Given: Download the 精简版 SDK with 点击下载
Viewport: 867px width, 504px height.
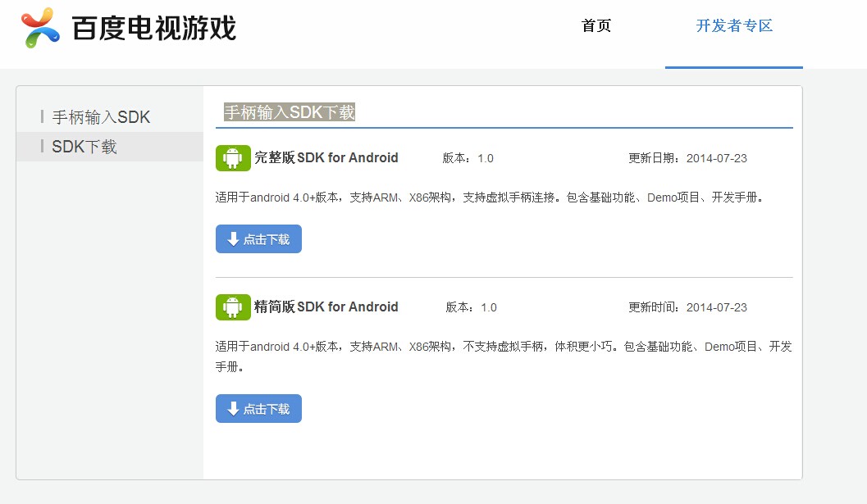Looking at the screenshot, I should coord(258,408).
